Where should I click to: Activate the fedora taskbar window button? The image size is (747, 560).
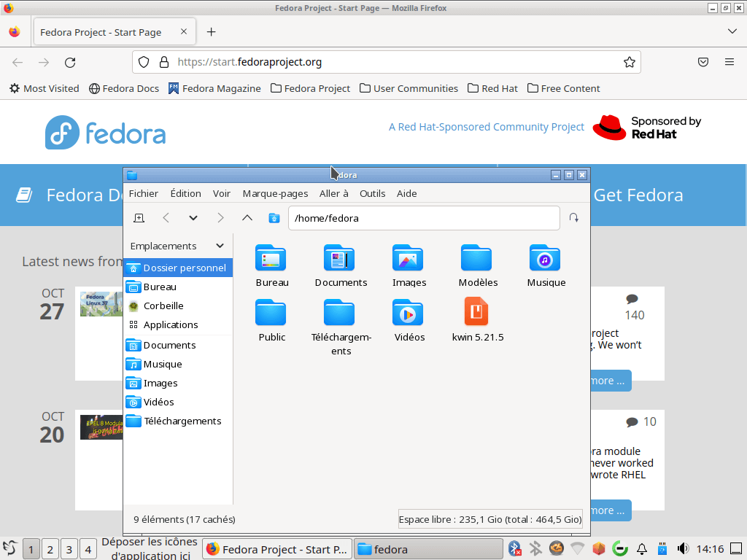pos(428,549)
